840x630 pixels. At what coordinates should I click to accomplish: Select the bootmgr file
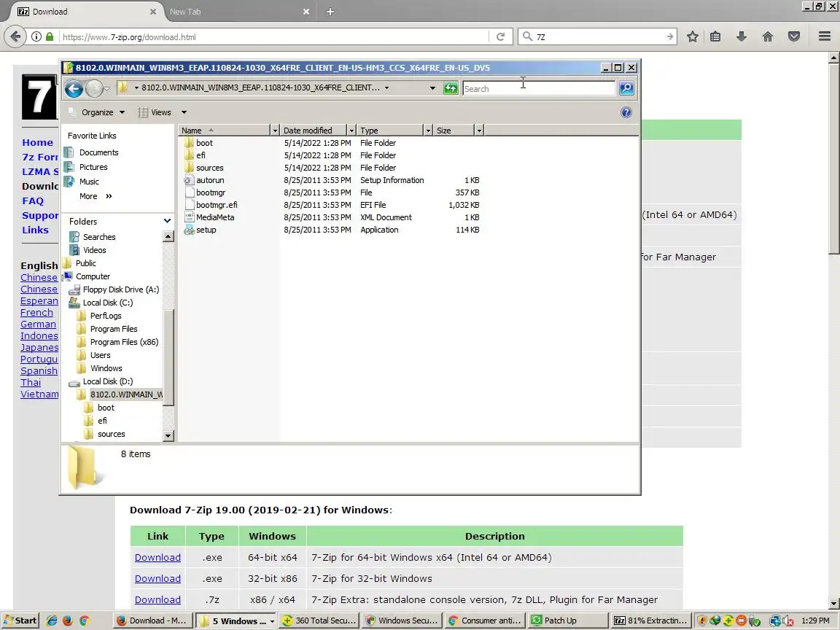coord(211,192)
